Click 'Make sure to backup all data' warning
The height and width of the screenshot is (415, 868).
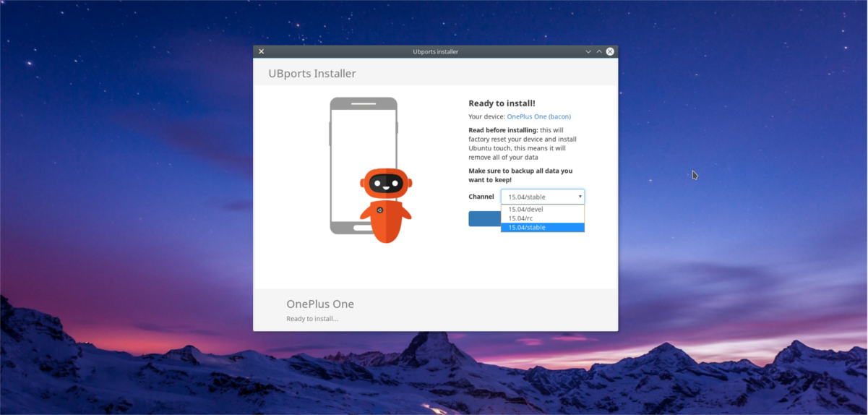[x=520, y=175]
